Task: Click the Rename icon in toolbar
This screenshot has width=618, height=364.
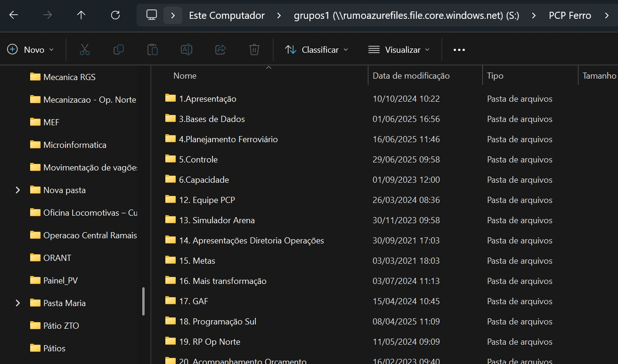Action: pyautogui.click(x=187, y=49)
